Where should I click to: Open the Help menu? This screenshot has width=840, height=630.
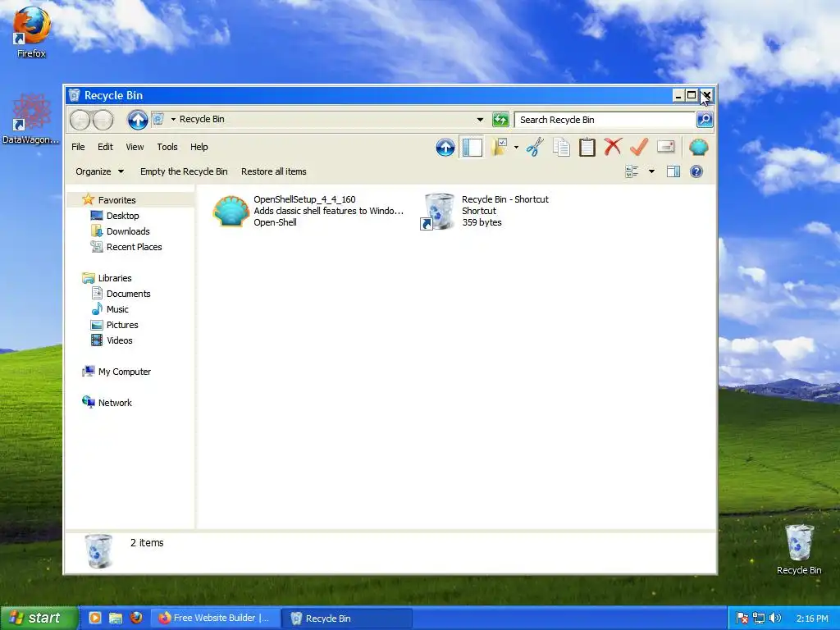pyautogui.click(x=199, y=147)
